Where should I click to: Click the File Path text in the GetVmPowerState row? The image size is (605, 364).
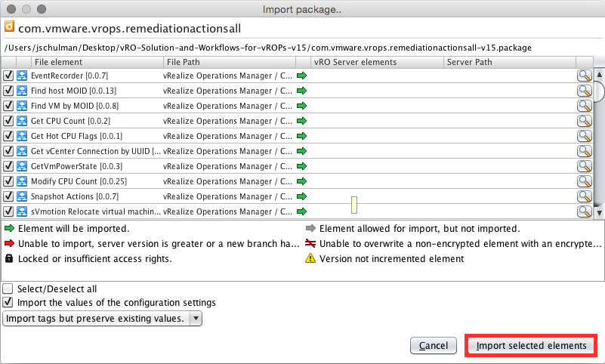pos(227,166)
